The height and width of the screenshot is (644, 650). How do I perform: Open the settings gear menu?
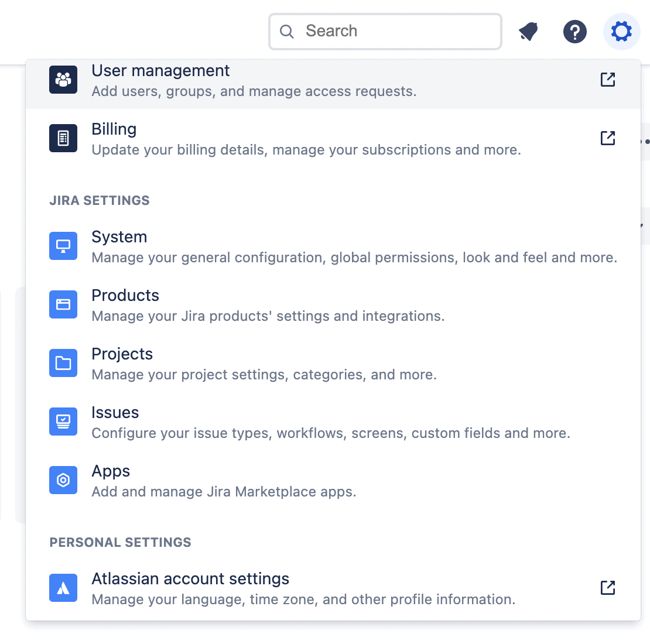point(621,32)
